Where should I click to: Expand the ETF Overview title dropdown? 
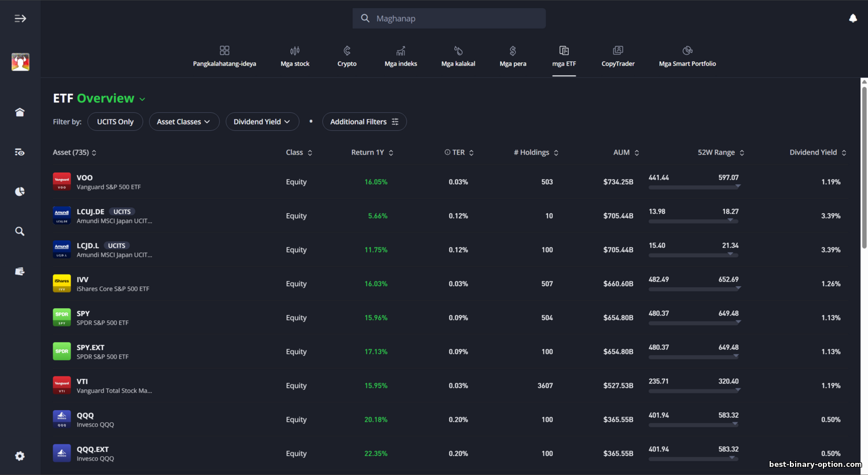point(142,99)
